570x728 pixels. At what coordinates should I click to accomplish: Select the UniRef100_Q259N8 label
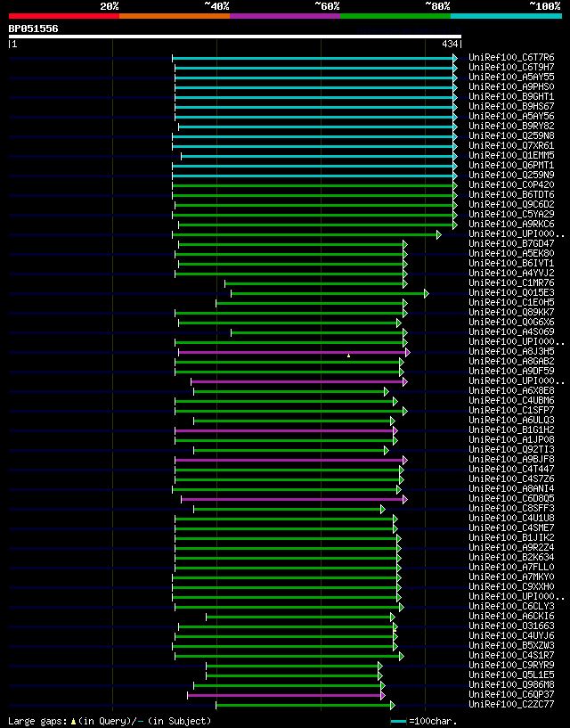click(511, 136)
